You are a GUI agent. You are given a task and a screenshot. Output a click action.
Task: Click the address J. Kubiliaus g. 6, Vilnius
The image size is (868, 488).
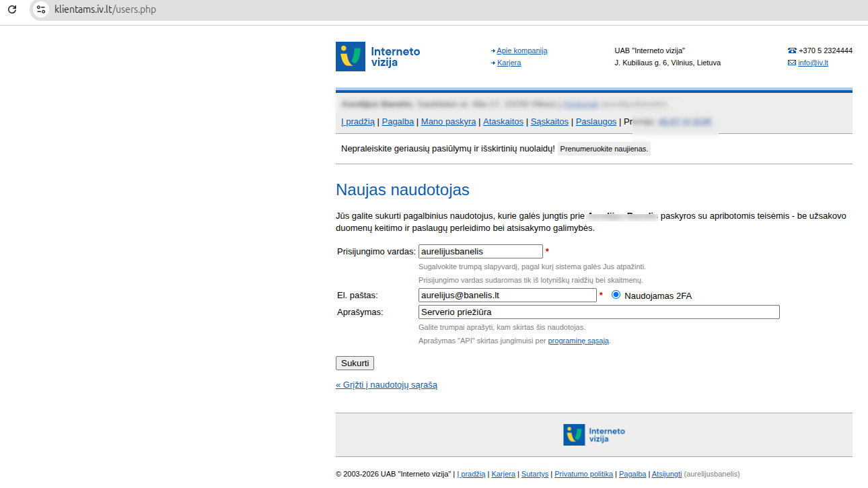point(667,63)
